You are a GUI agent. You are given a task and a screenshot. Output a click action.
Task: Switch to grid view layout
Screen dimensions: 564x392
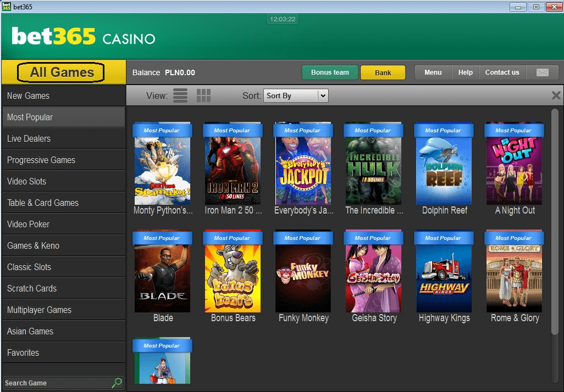(x=203, y=95)
